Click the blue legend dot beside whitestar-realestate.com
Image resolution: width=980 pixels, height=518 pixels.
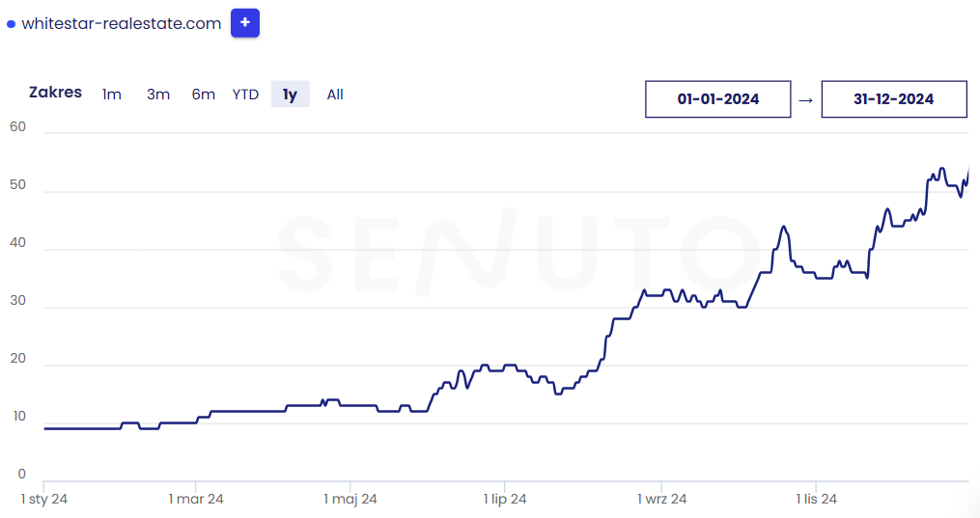point(12,24)
